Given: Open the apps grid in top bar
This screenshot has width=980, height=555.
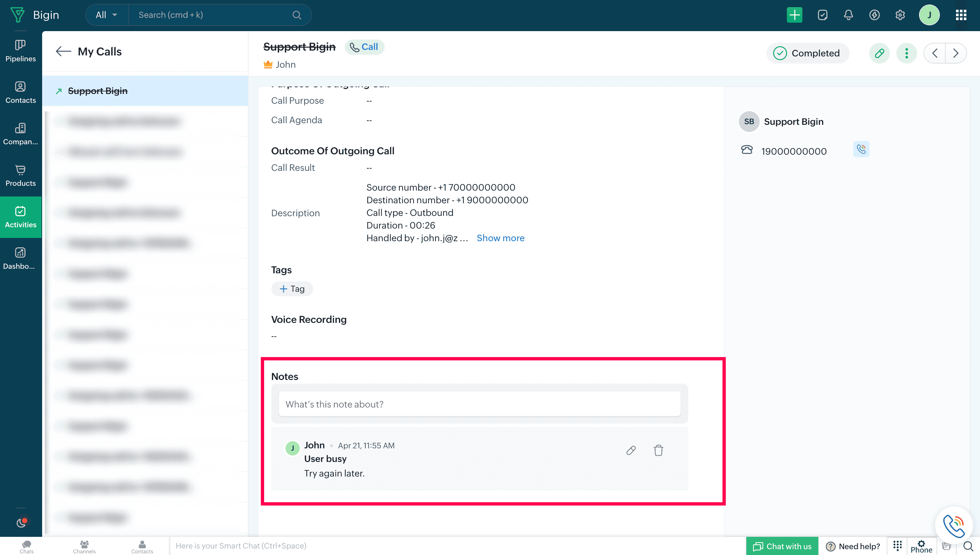Looking at the screenshot, I should click(961, 15).
